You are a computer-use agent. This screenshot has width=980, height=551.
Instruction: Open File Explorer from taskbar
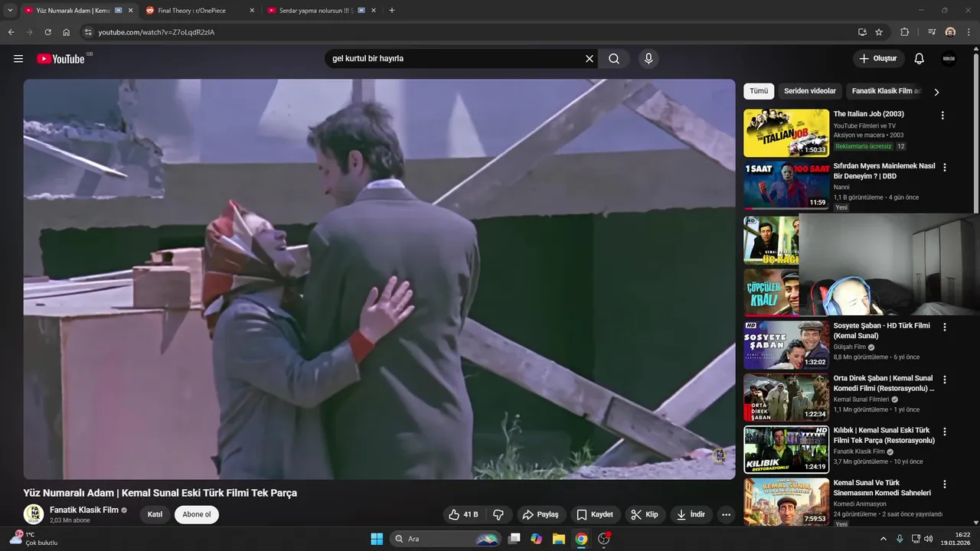coord(559,539)
